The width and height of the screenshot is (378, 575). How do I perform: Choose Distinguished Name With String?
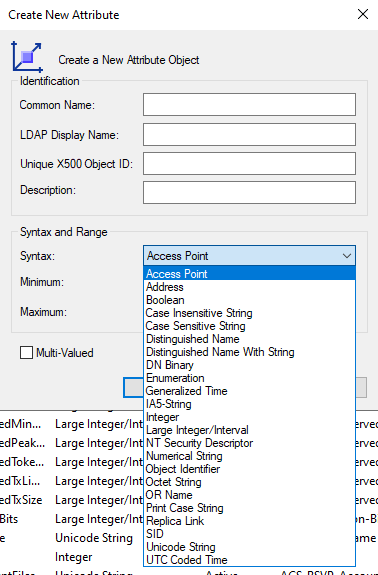click(249, 352)
